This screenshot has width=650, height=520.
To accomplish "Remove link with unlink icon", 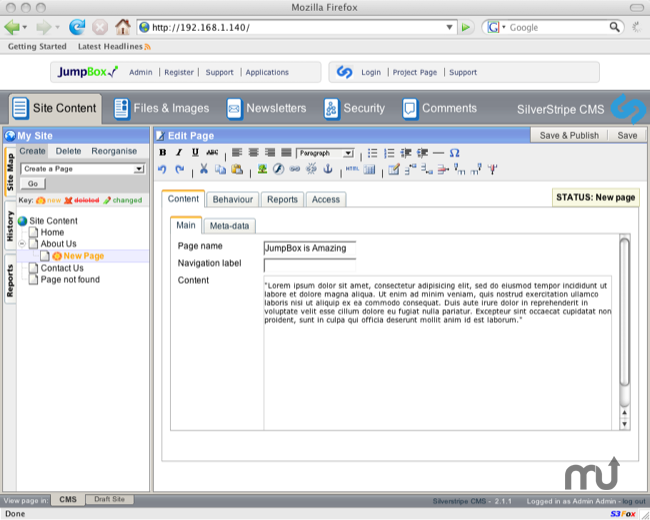I will (x=311, y=169).
